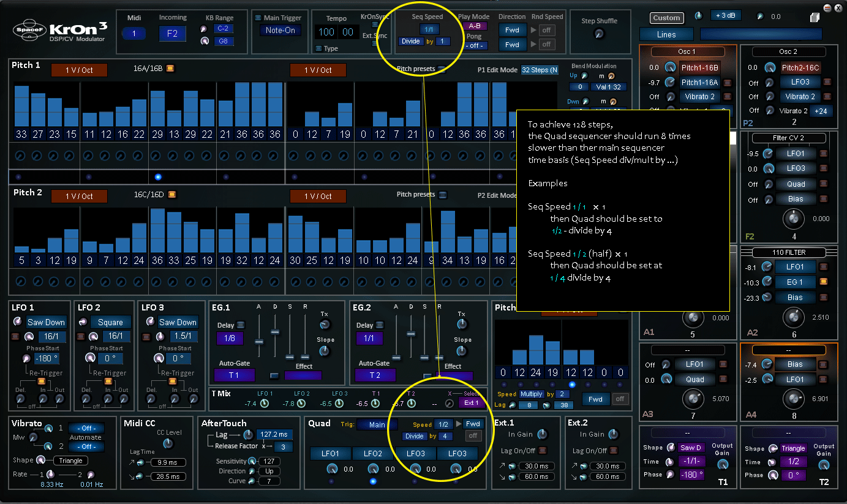847x504 pixels.
Task: Adjust the EG.1 Decay slider
Action: pyautogui.click(x=274, y=332)
